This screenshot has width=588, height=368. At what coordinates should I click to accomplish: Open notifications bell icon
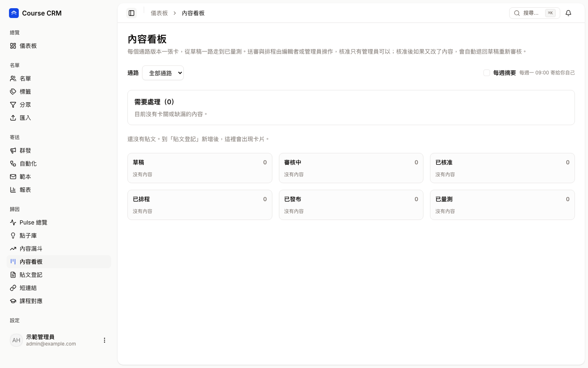click(x=568, y=13)
